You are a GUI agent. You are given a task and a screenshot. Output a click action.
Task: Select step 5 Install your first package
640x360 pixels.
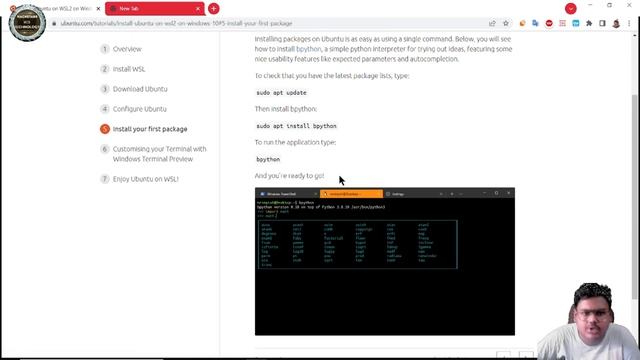150,129
